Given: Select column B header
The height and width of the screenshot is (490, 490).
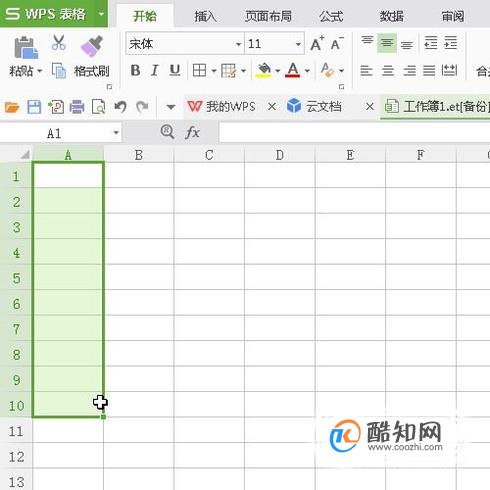Looking at the screenshot, I should (139, 155).
